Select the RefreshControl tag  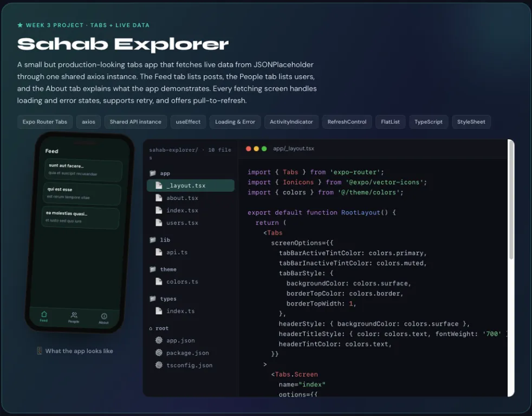[x=347, y=122]
